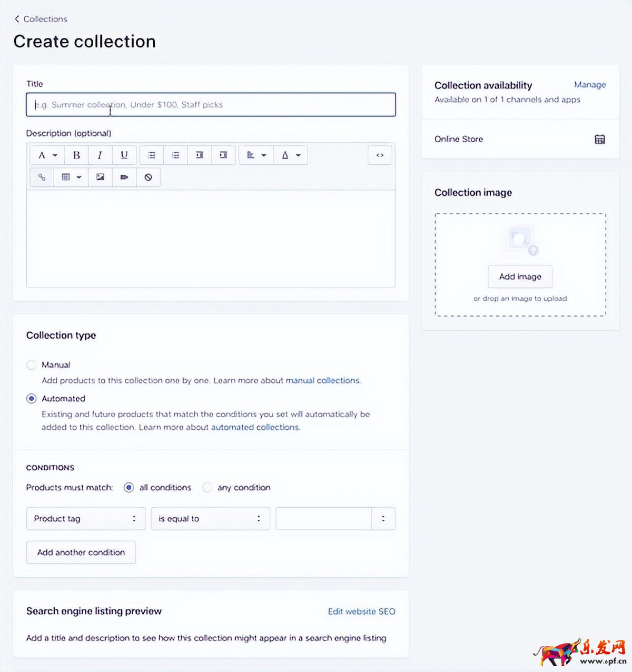
Task: Open the Product tag condition dropdown
Action: (85, 519)
